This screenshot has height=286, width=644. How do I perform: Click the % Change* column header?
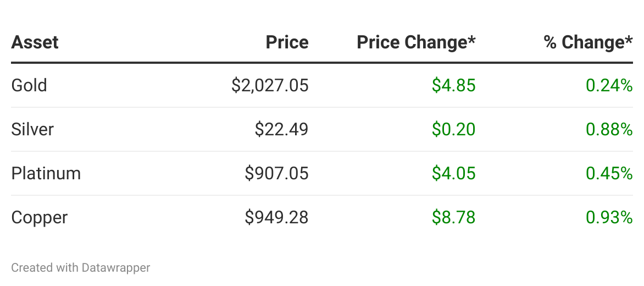point(588,42)
